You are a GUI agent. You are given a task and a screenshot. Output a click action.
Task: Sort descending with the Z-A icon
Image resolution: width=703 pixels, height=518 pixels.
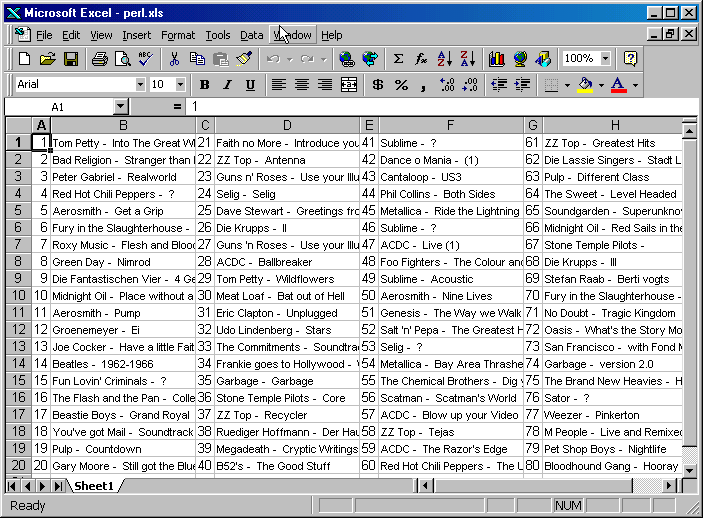point(468,59)
